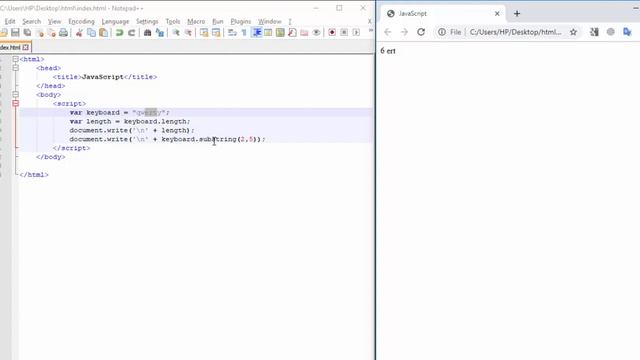Open the Language menu
The image size is (640, 360).
click(x=116, y=22)
